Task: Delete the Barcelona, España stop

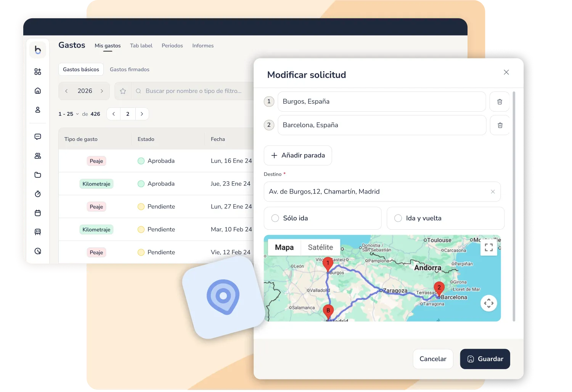Action: point(500,125)
